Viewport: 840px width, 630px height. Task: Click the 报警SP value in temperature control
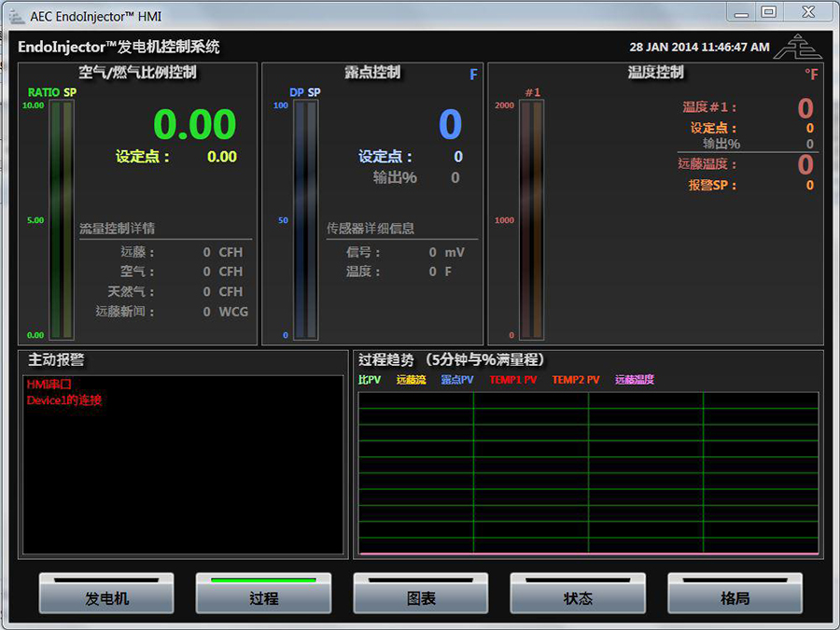[x=809, y=185]
